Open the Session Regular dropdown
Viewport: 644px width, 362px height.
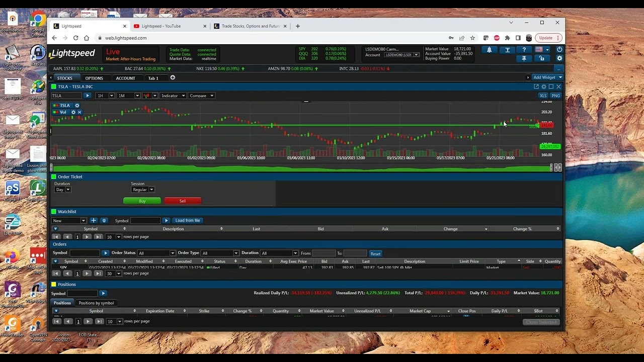coord(143,190)
